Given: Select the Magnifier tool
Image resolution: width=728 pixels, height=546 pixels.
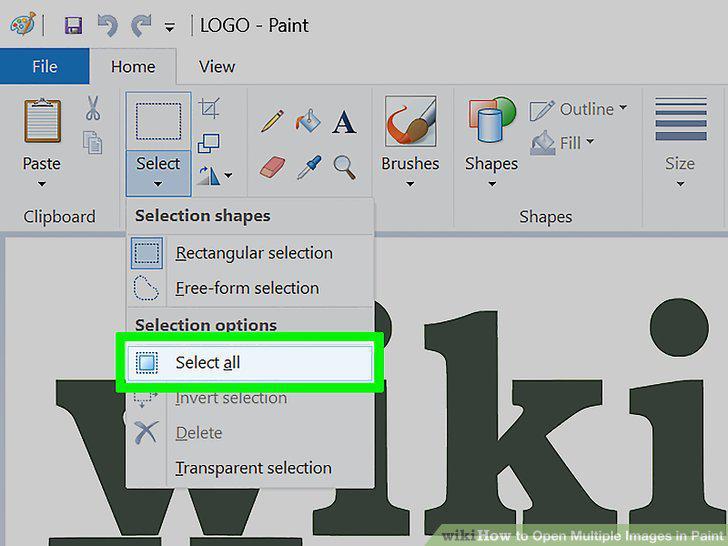Looking at the screenshot, I should pos(344,167).
